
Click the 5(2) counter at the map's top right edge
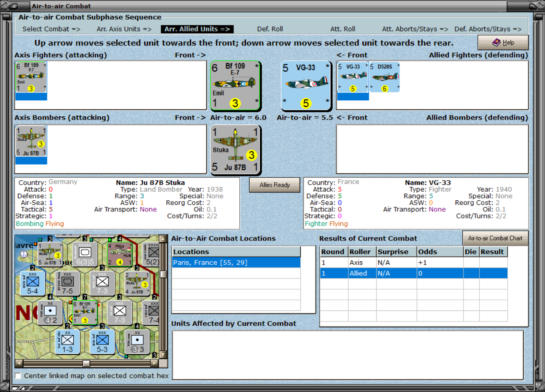click(151, 254)
